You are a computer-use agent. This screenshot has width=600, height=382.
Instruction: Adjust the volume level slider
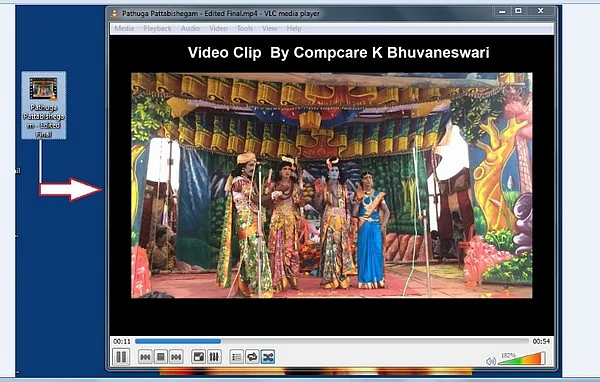pos(522,359)
